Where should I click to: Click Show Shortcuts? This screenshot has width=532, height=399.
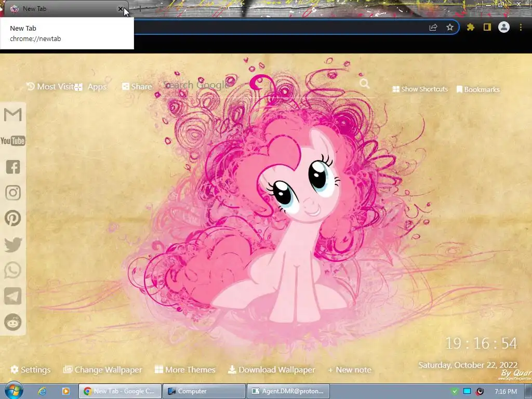[x=420, y=89]
